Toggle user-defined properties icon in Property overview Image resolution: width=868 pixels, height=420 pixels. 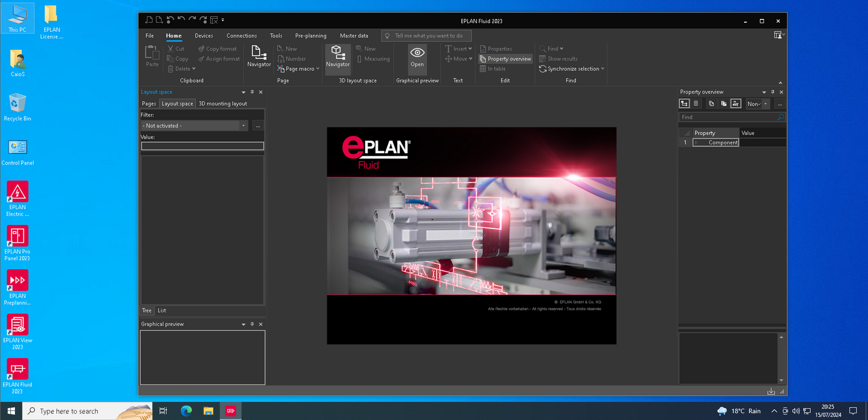click(x=735, y=104)
